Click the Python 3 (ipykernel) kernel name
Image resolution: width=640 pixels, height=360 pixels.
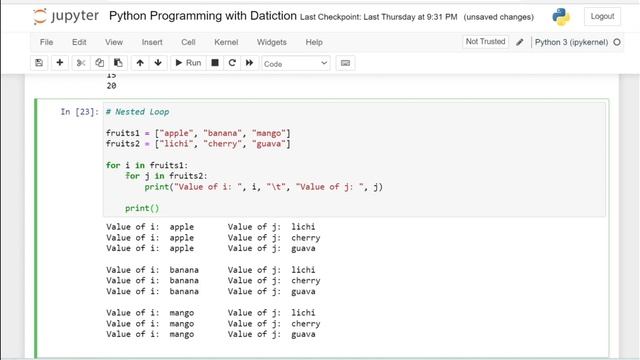(x=571, y=42)
